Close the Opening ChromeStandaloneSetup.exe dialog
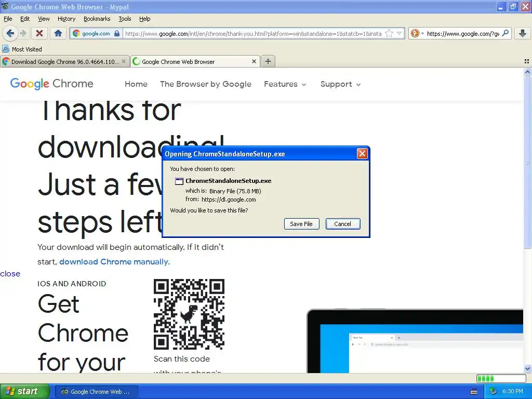 click(x=362, y=154)
